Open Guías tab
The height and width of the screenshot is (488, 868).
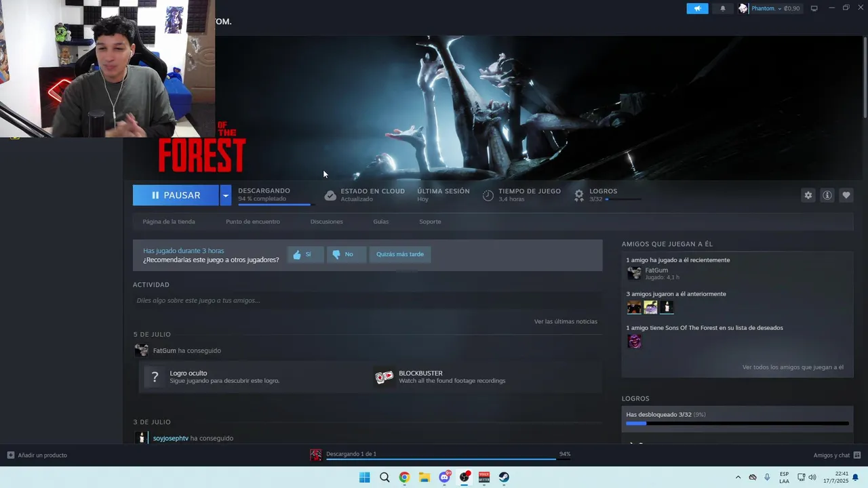[x=380, y=222]
